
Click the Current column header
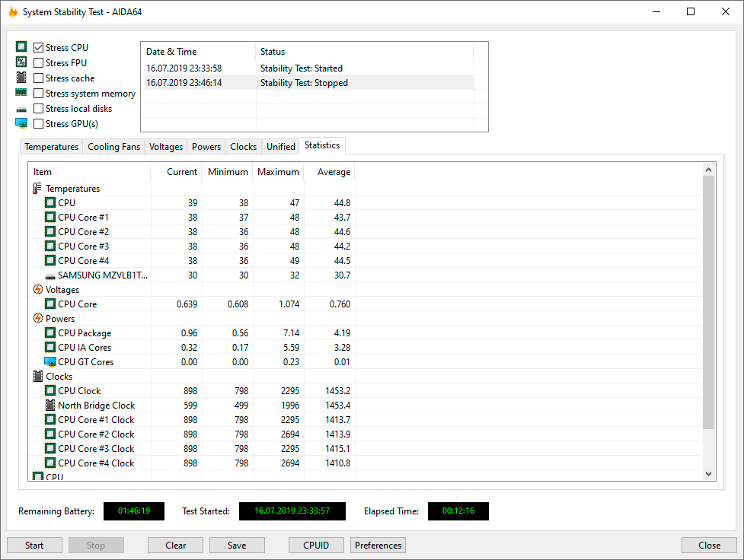176,172
